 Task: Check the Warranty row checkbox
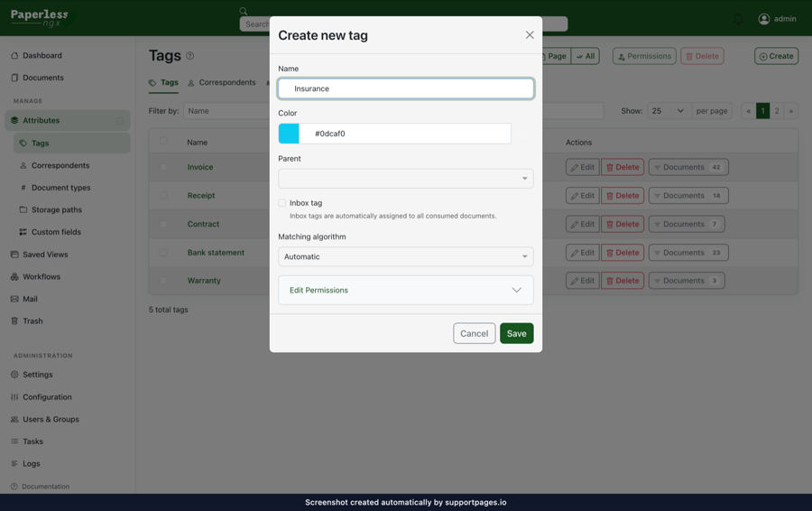coord(163,281)
